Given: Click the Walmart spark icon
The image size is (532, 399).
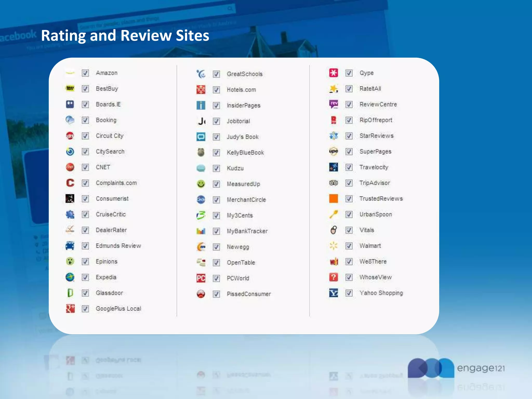Looking at the screenshot, I should [334, 246].
